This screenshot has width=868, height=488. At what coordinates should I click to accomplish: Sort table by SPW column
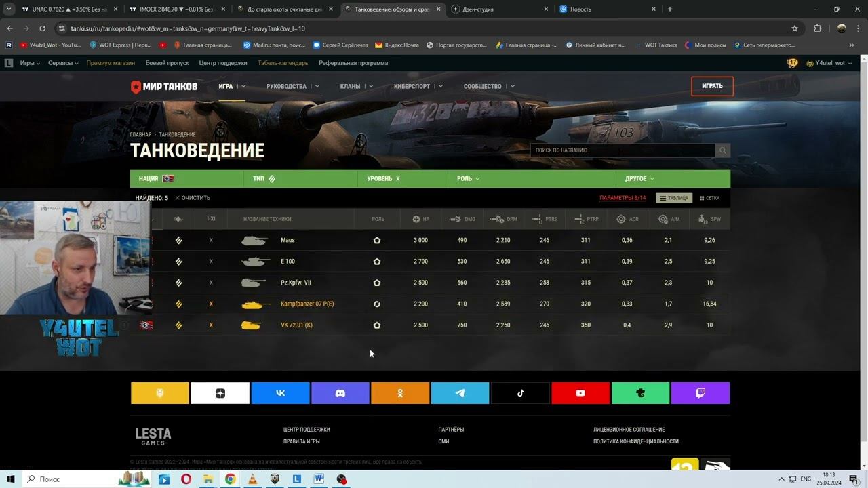[709, 219]
